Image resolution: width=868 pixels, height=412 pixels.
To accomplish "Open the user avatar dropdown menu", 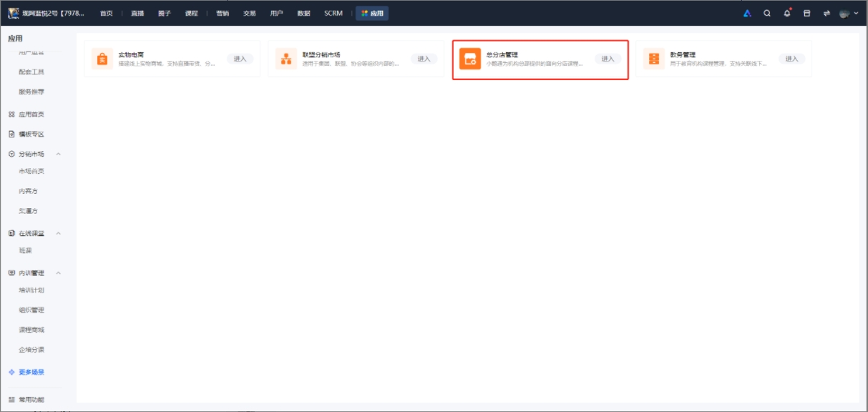I will pyautogui.click(x=849, y=13).
